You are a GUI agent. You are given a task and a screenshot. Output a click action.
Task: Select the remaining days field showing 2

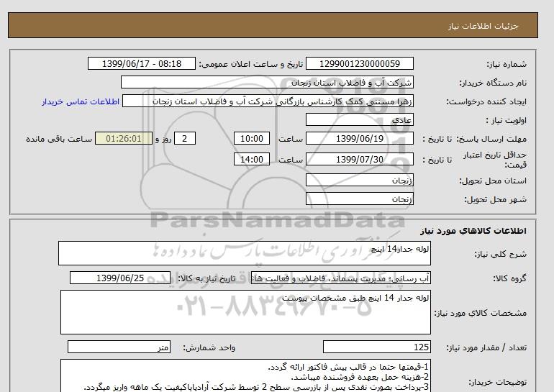pyautogui.click(x=184, y=138)
